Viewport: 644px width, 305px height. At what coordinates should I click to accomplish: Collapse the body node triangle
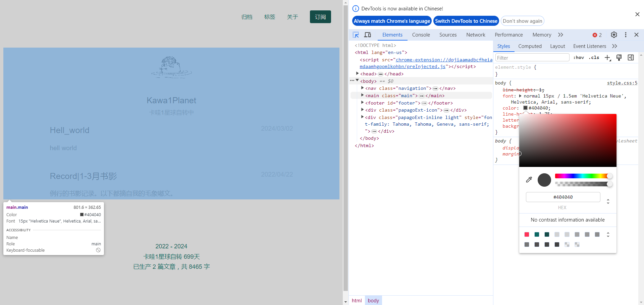click(358, 80)
